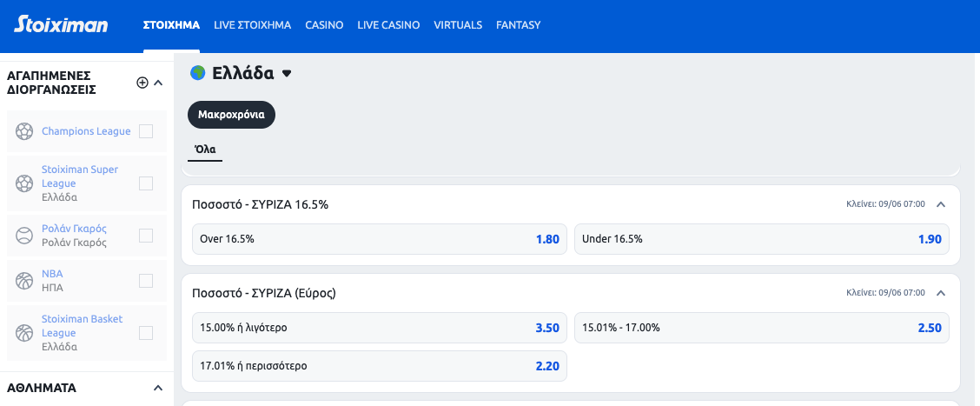This screenshot has height=406, width=980.
Task: Click the Stoiximan logo
Action: [61, 24]
